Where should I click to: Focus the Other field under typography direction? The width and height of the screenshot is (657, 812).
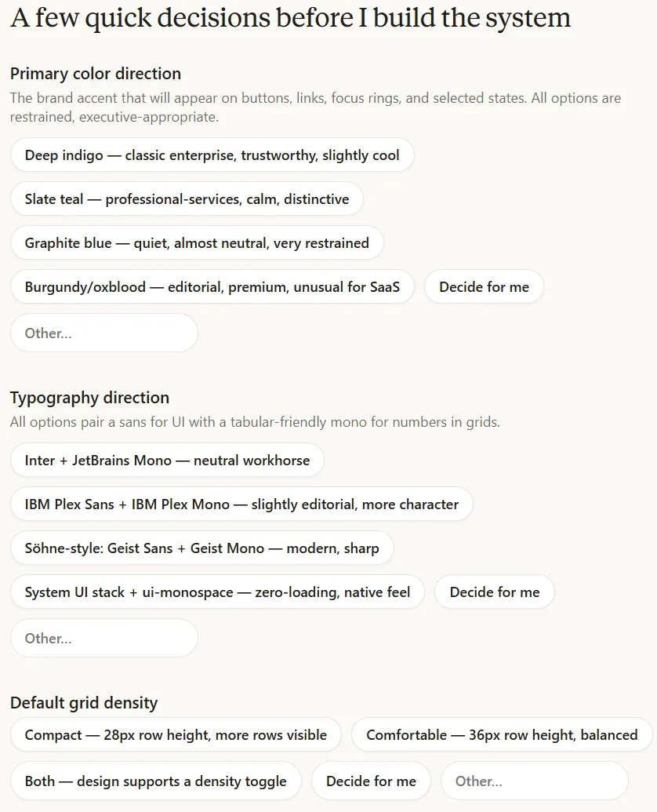coord(104,638)
